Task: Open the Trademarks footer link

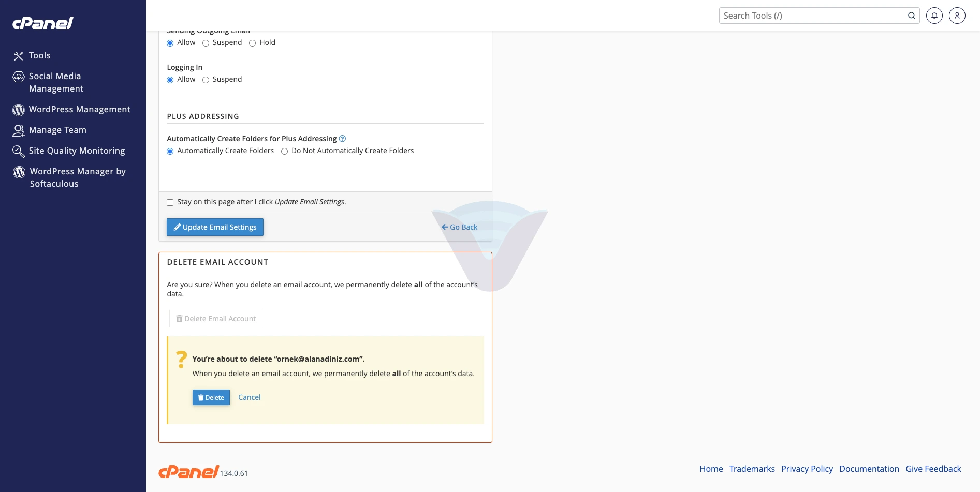Action: [752, 469]
